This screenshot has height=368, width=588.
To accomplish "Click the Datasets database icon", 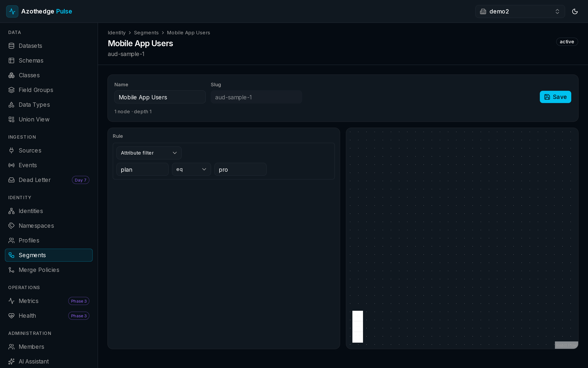I will click(11, 46).
